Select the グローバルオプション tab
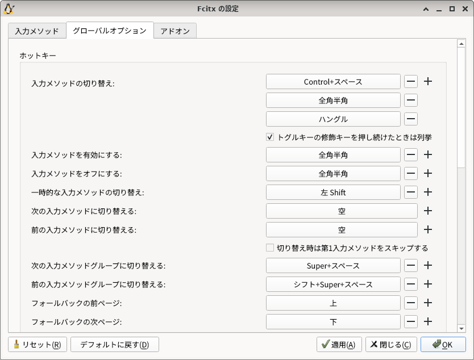 tap(110, 31)
